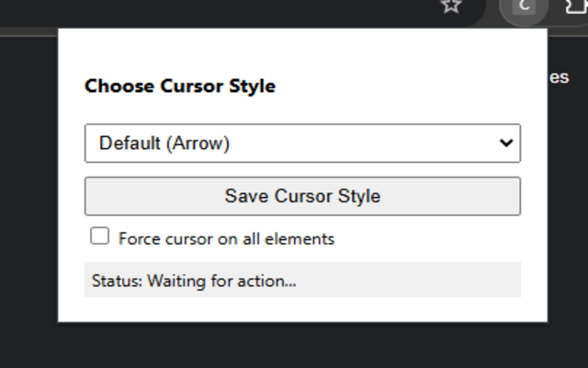Click the partially visible "es" page text
588x368 pixels.
coord(560,77)
